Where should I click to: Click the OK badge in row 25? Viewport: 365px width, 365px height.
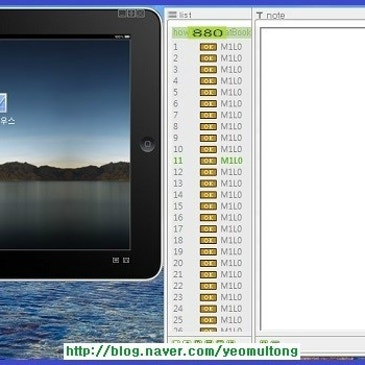pyautogui.click(x=208, y=320)
